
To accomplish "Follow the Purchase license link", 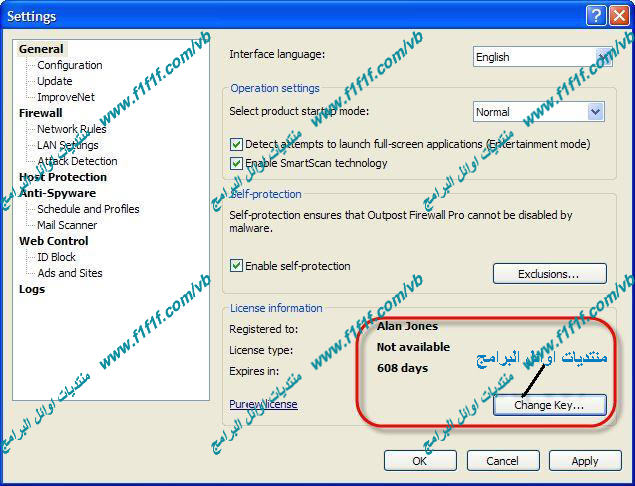I will (x=263, y=404).
